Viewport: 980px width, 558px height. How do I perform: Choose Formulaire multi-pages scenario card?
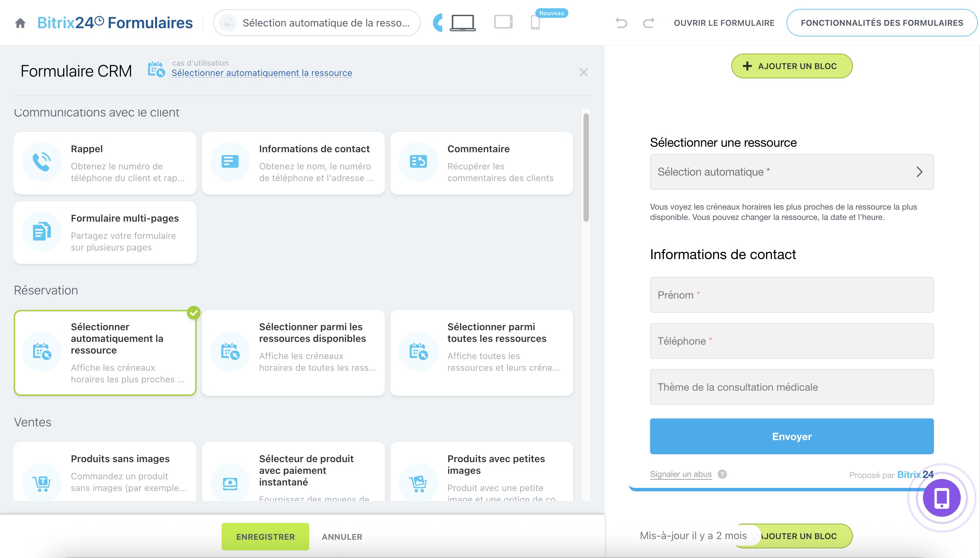pos(105,233)
